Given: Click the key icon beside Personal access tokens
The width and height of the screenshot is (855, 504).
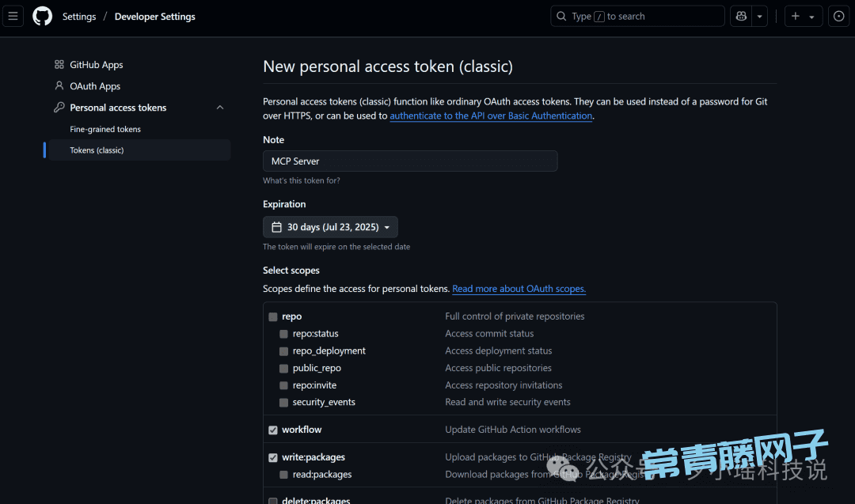Looking at the screenshot, I should coord(59,108).
